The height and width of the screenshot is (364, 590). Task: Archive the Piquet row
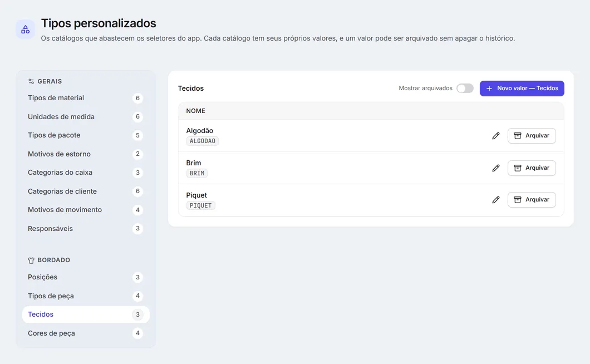(x=532, y=199)
